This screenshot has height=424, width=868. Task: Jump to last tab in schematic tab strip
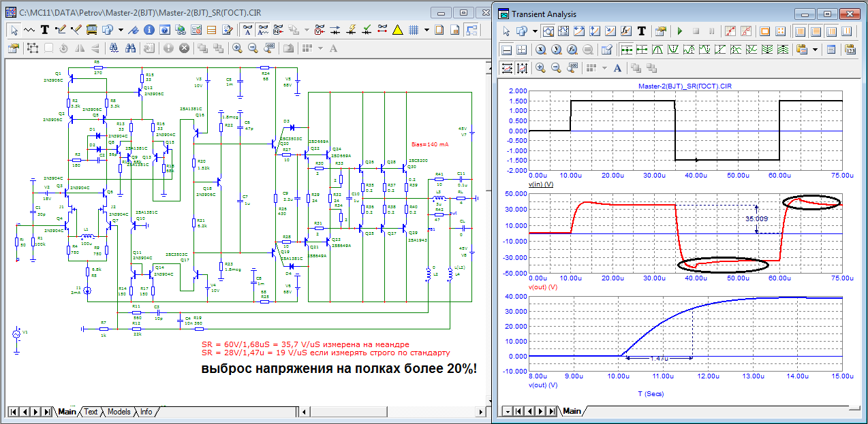coord(46,412)
